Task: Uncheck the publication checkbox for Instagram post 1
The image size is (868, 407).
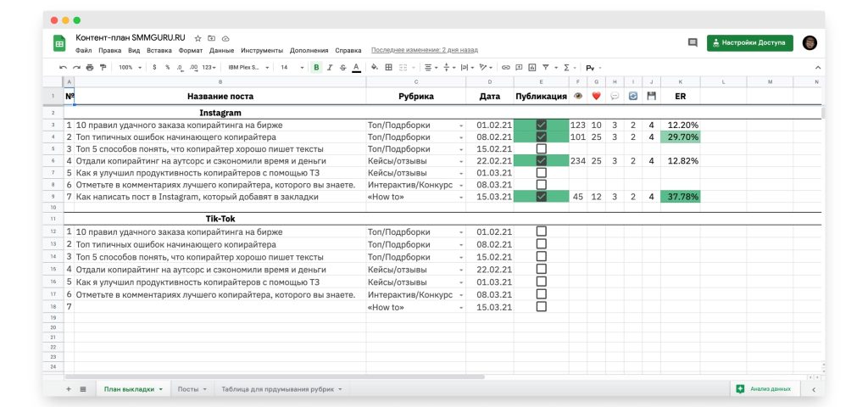Action: point(542,125)
